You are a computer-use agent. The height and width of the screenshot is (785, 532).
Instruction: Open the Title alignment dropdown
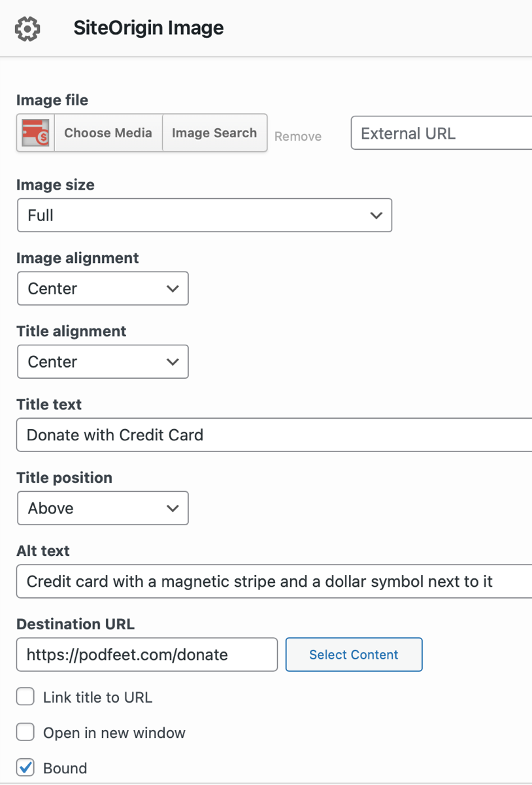(x=103, y=362)
